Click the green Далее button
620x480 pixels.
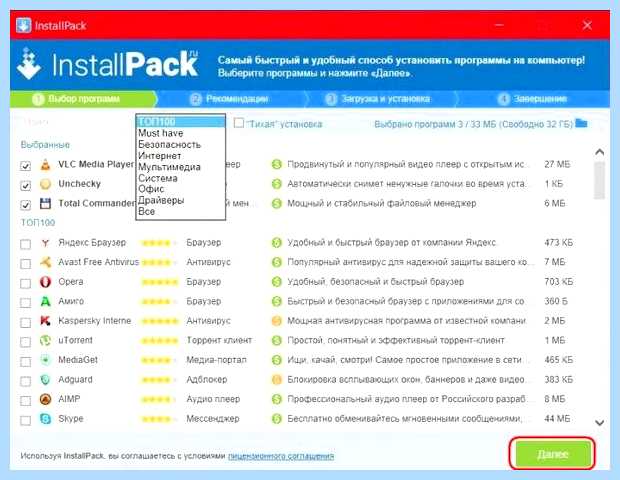pos(552,454)
